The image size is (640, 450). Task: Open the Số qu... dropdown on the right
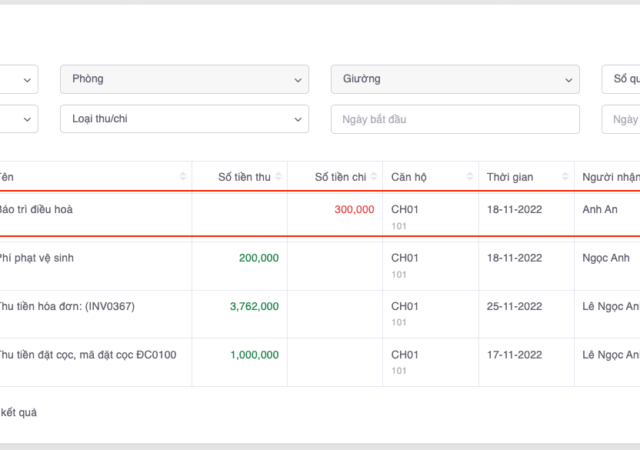click(620, 79)
